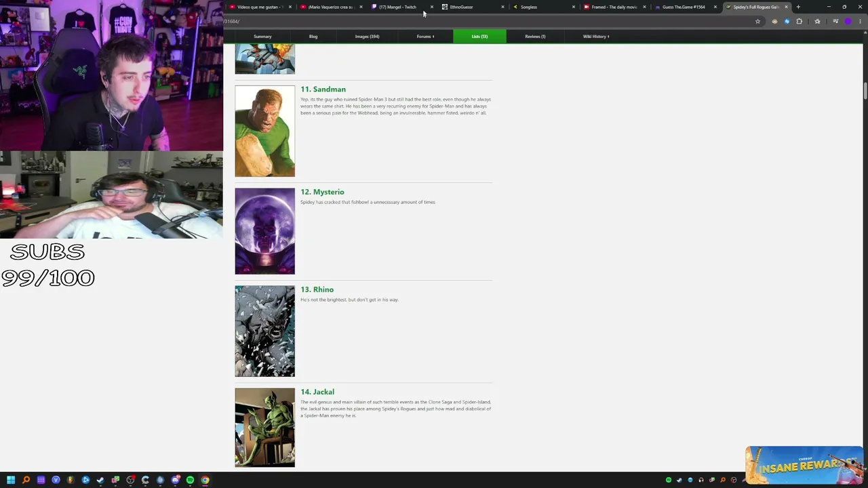Viewport: 868px width, 488px height.
Task: Open Spotify from the taskbar
Action: (x=190, y=480)
